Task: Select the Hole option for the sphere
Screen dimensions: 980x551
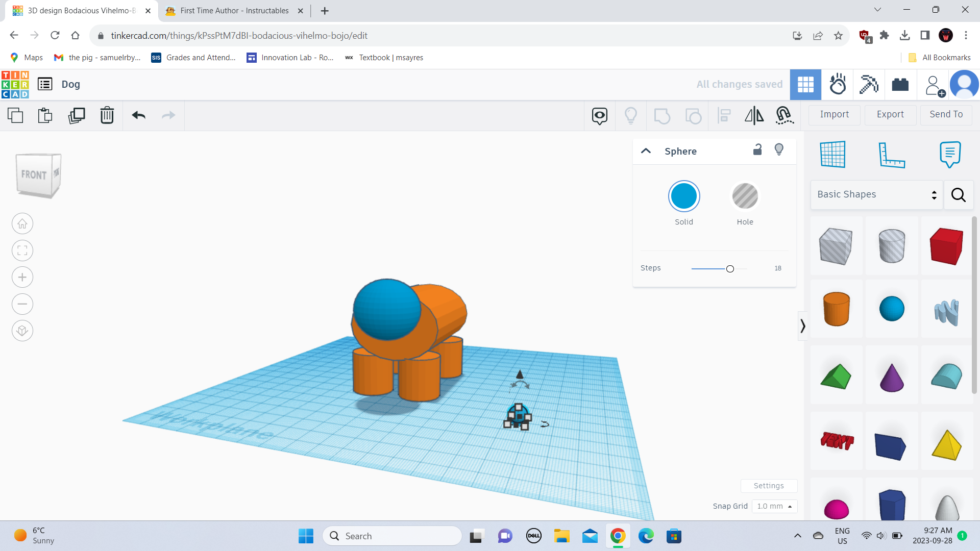Action: point(745,196)
